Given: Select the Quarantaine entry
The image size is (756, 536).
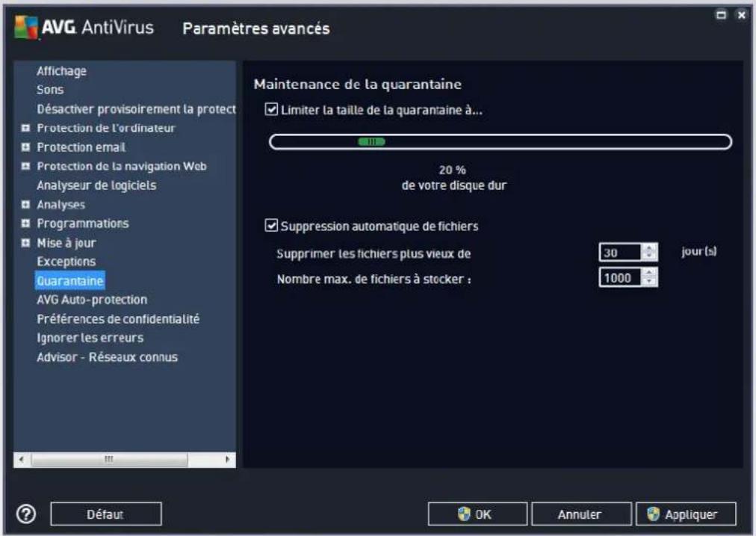Looking at the screenshot, I should click(70, 281).
